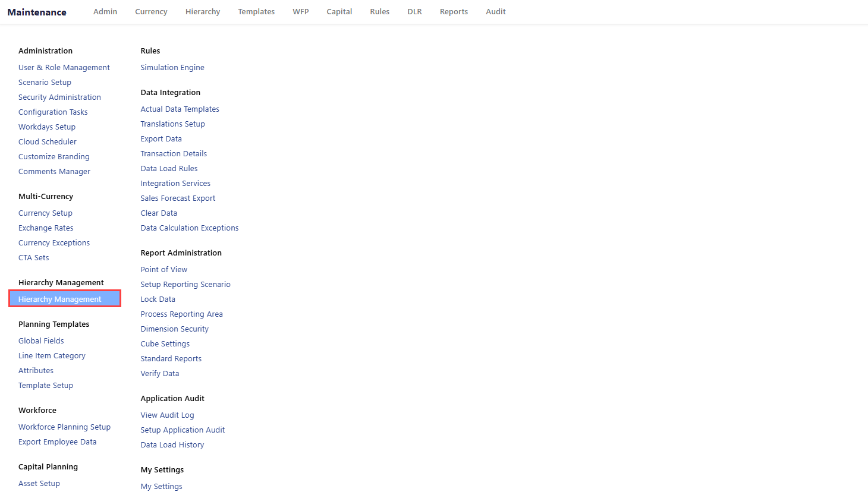Click the Cube Settings link
The width and height of the screenshot is (868, 492).
(165, 343)
